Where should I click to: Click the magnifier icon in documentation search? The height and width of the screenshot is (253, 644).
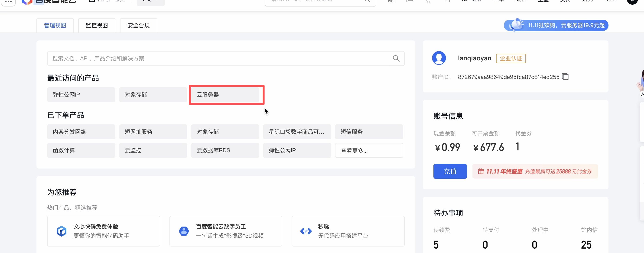396,58
